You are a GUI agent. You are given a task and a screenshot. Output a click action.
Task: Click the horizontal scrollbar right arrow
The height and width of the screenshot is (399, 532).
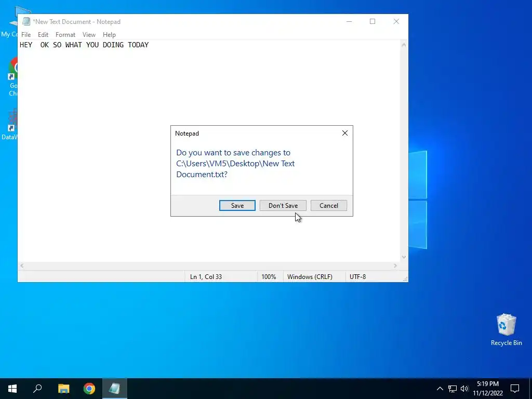tap(395, 265)
